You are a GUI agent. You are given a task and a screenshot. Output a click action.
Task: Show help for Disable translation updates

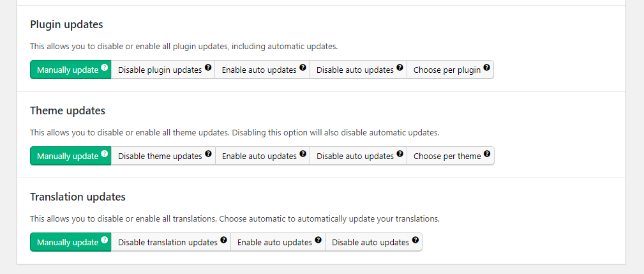[224, 240]
